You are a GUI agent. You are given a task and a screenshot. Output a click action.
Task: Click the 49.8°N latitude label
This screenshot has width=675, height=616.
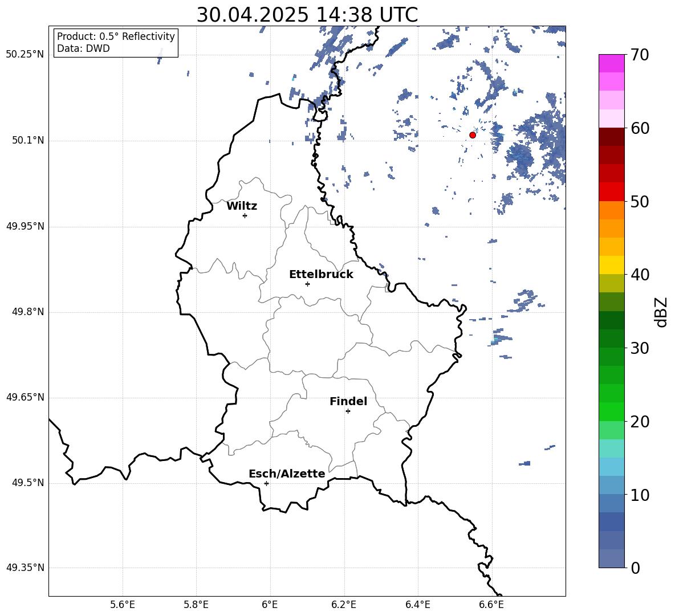coord(29,312)
